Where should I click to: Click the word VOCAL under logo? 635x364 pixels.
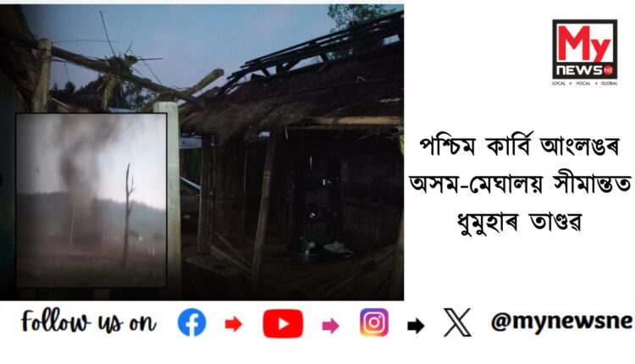(x=583, y=83)
